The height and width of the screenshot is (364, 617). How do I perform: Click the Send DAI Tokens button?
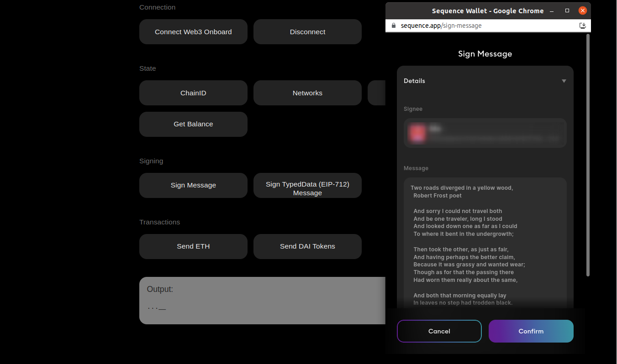(x=307, y=246)
